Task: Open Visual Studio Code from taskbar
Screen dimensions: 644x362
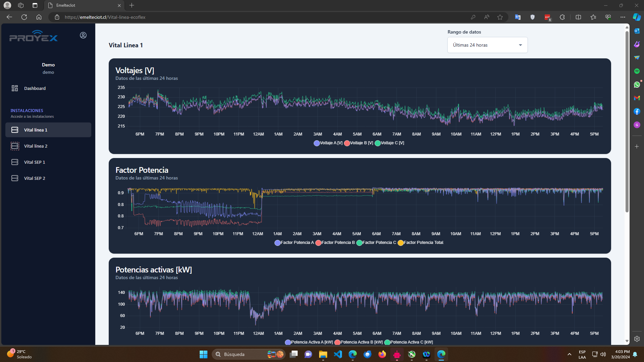Action: point(338,354)
